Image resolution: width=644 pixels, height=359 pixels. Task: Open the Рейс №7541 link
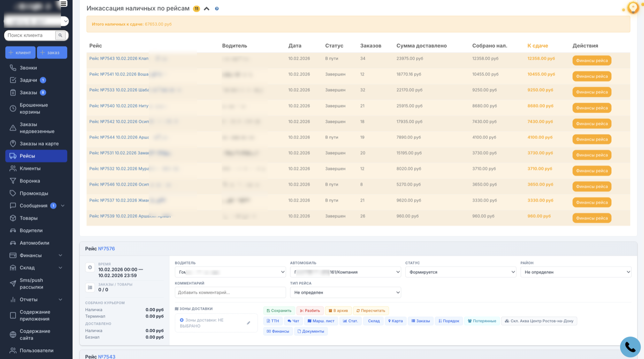pyautogui.click(x=119, y=74)
